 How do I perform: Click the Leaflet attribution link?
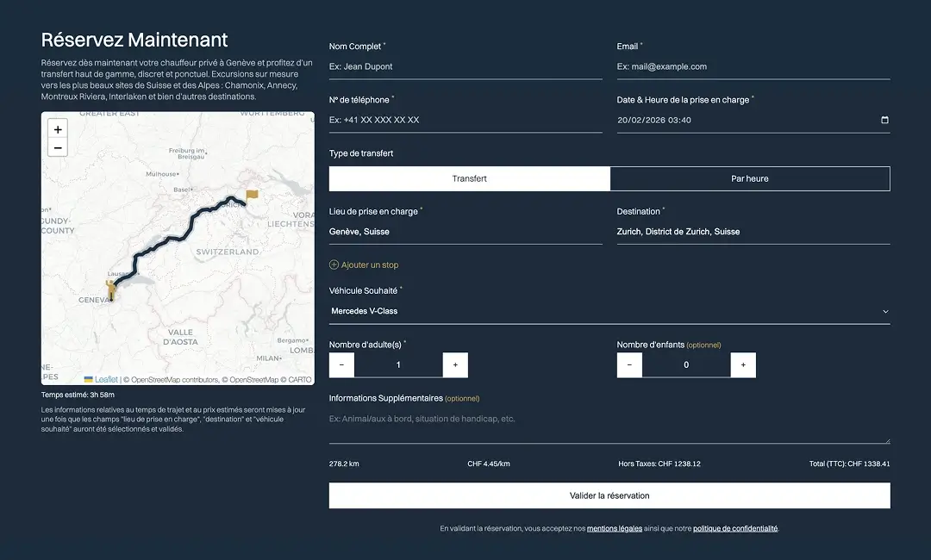point(106,379)
